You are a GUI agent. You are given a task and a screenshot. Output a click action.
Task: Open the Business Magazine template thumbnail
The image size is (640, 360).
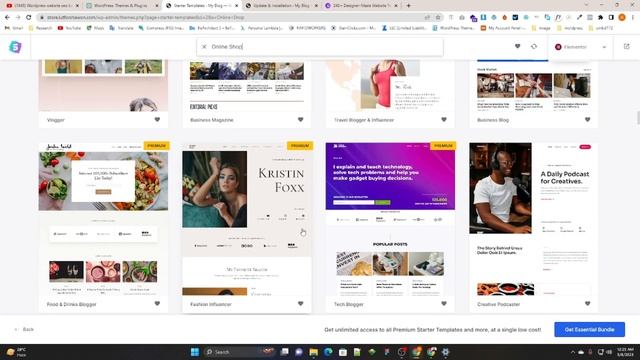[247, 86]
